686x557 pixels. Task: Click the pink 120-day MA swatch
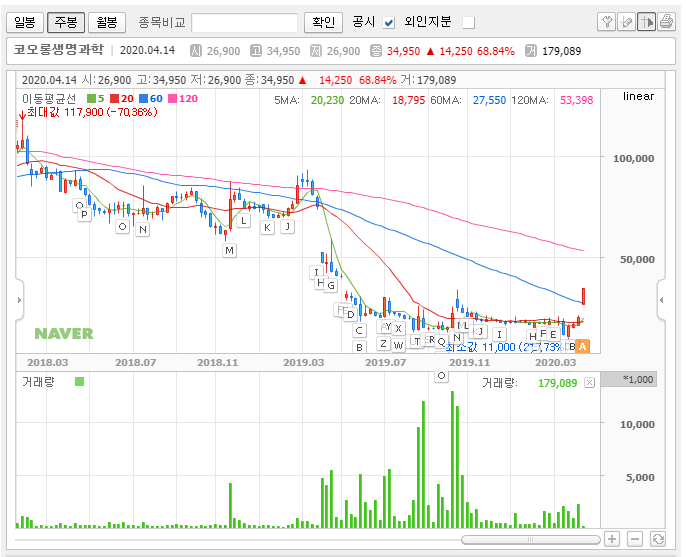coord(173,99)
